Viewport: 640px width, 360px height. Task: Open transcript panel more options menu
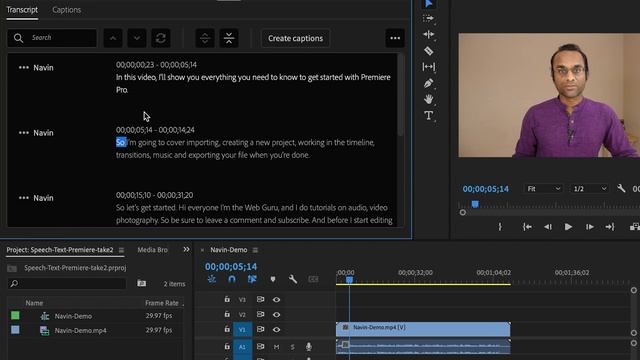point(395,38)
